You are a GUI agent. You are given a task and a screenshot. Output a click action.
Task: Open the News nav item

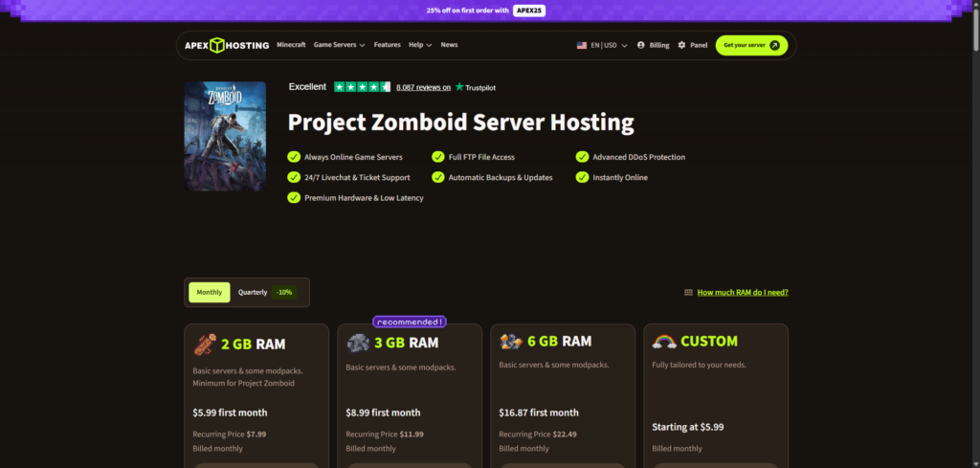tap(450, 45)
